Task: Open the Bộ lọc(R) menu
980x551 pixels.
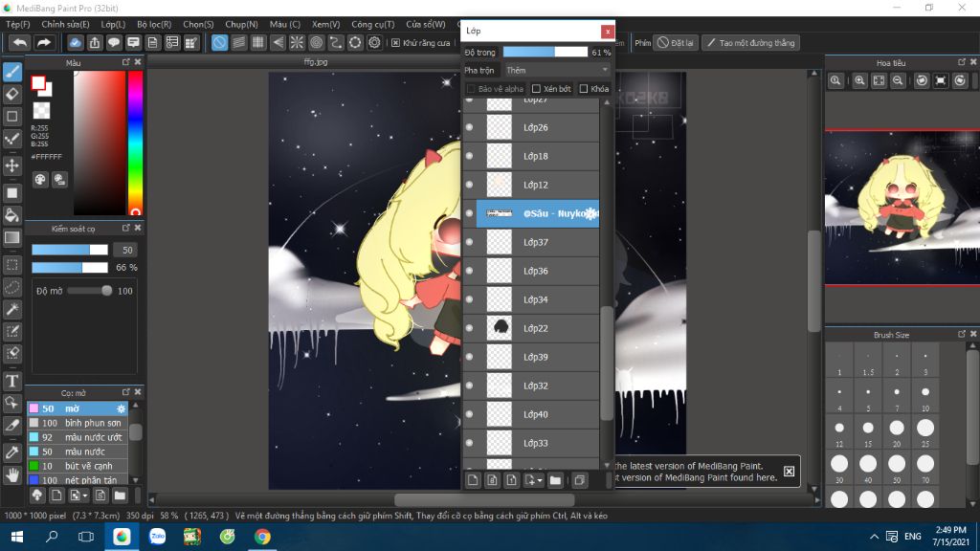Action: 154,24
